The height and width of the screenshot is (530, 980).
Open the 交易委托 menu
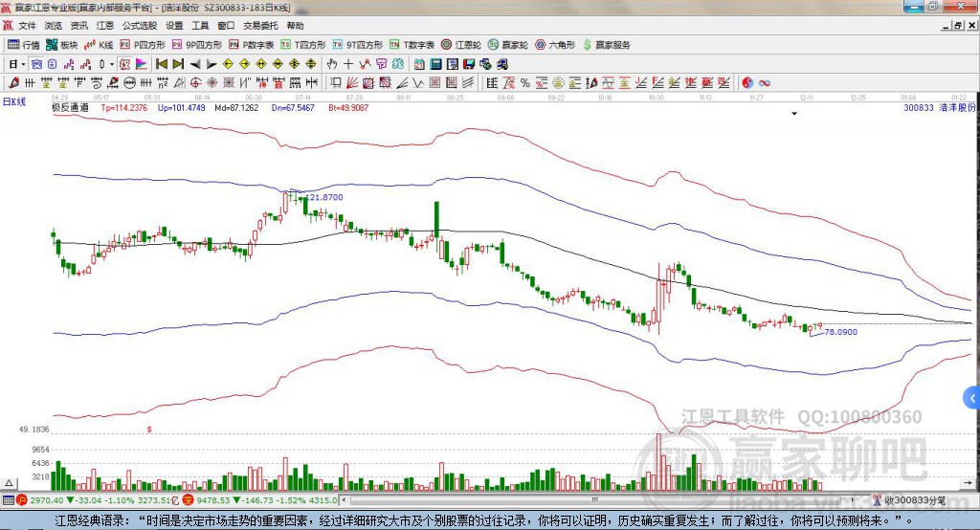pyautogui.click(x=260, y=26)
